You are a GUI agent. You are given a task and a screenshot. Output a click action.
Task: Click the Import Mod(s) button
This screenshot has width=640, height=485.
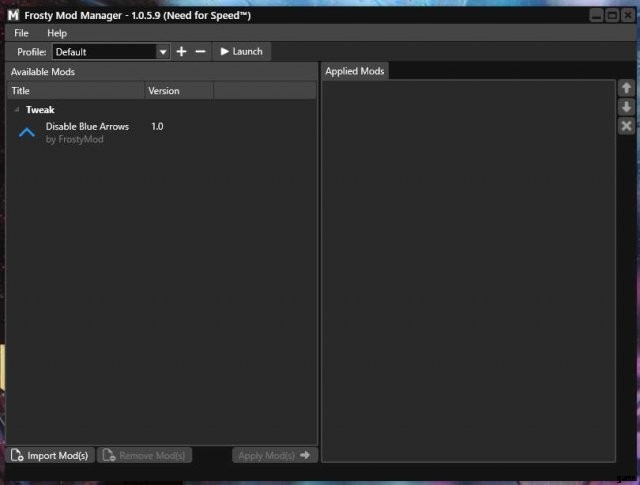(50, 456)
